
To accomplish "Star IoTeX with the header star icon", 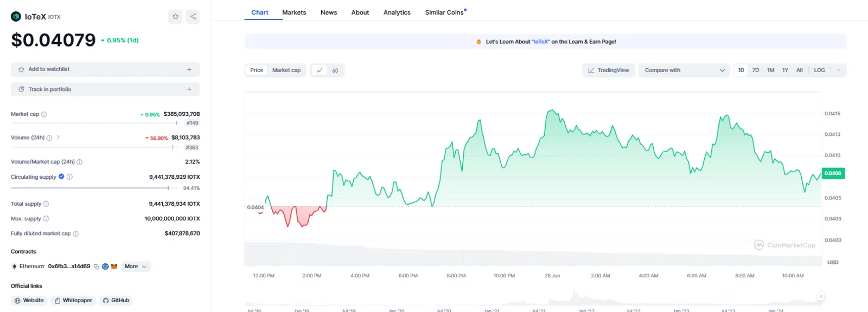I will pos(176,16).
